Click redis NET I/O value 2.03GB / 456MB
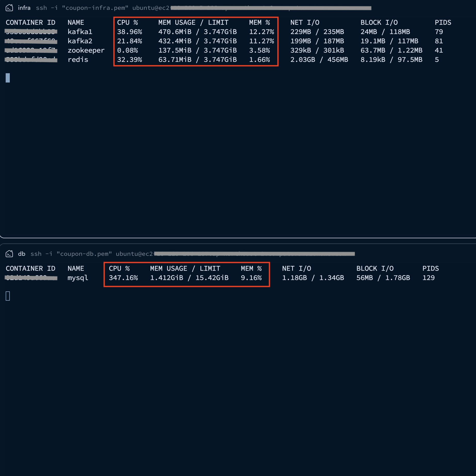 pyautogui.click(x=319, y=60)
